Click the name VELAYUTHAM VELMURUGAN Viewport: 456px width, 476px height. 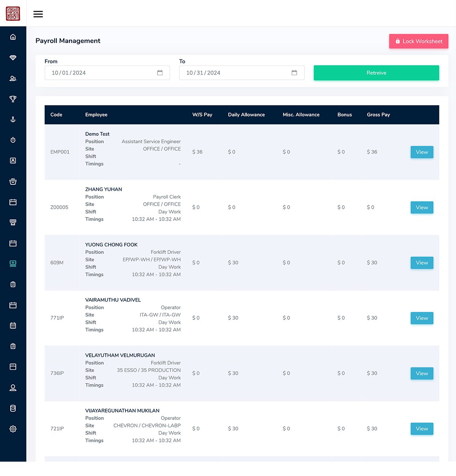[x=120, y=355]
